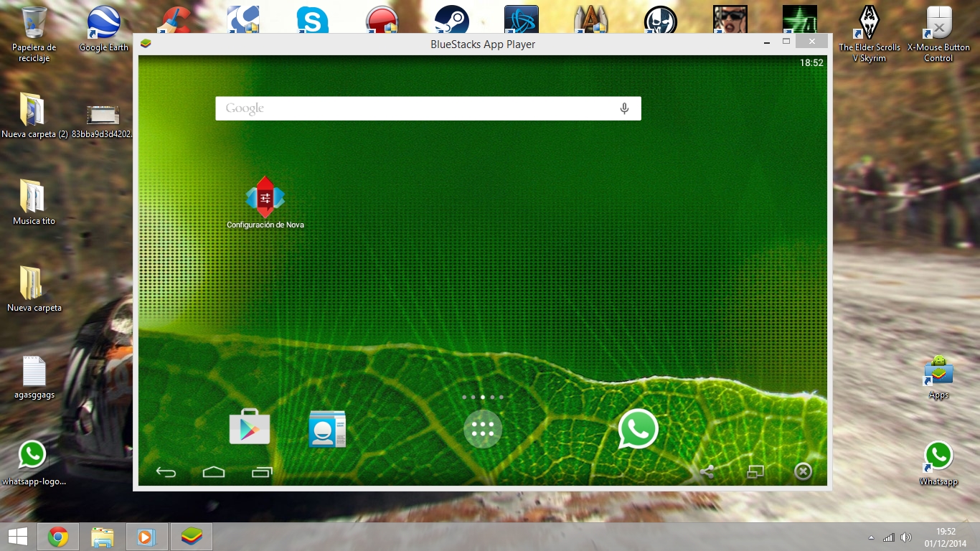980x551 pixels.
Task: Click the BlueStacks screen-resize icon next to share
Action: (x=755, y=471)
